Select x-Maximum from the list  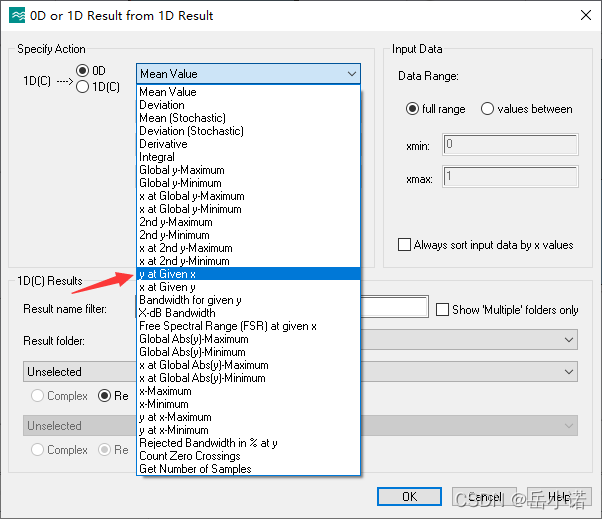click(x=248, y=391)
